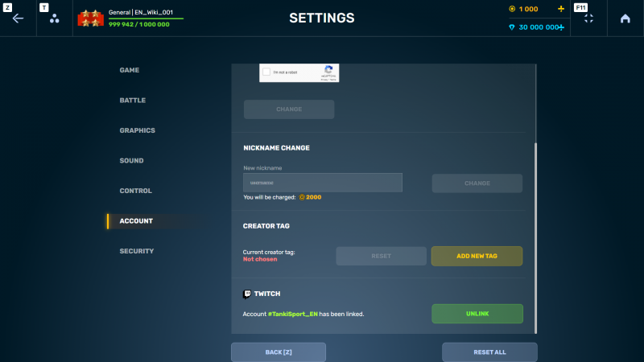Switch to the Security tab

[137, 251]
